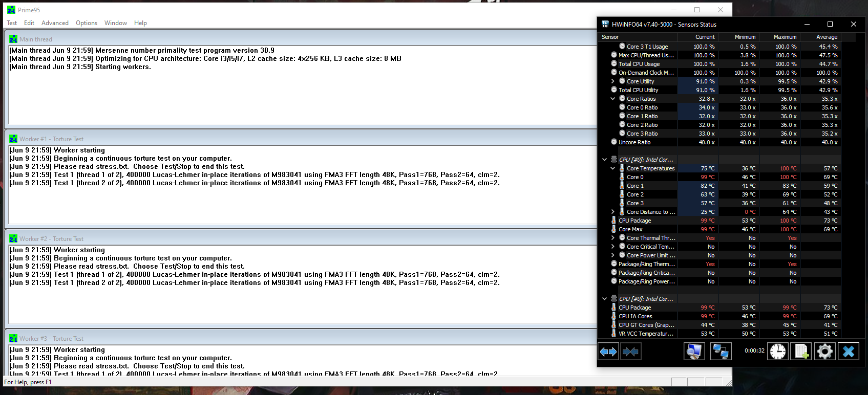
Task: Click the grey collapse-columns arrows in HWiNFO
Action: pyautogui.click(x=631, y=352)
